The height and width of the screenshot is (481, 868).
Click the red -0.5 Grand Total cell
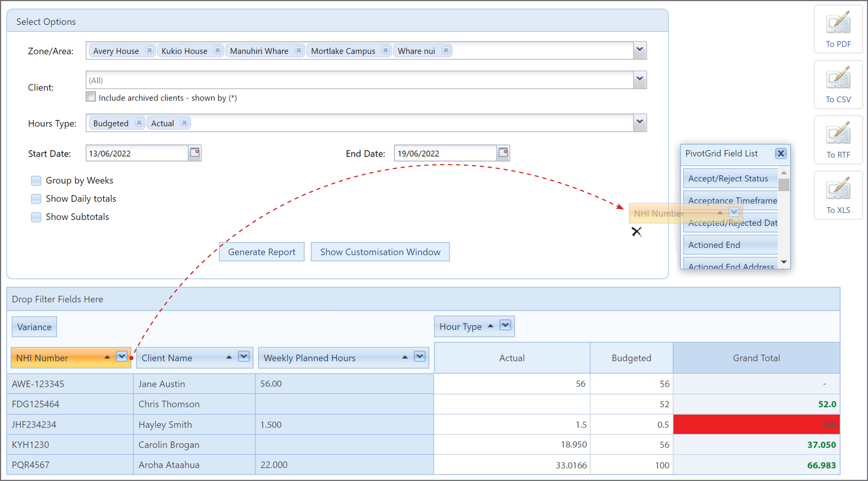click(x=757, y=424)
